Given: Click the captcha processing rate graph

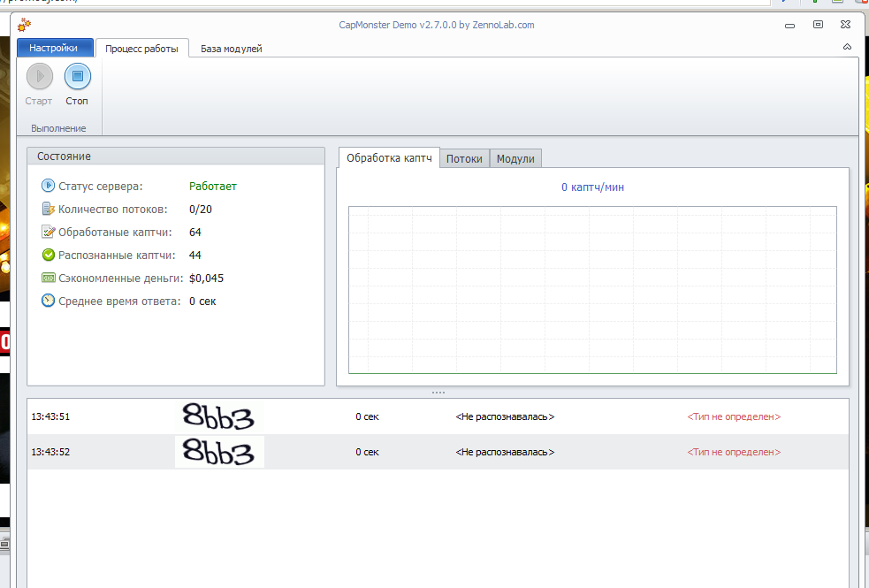Looking at the screenshot, I should (x=592, y=290).
